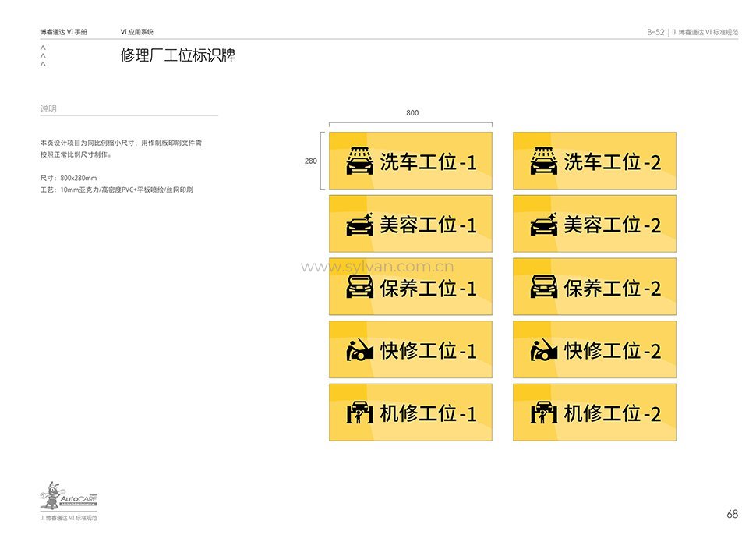
Task: Click the 800 width dimension label
Action: coord(412,112)
